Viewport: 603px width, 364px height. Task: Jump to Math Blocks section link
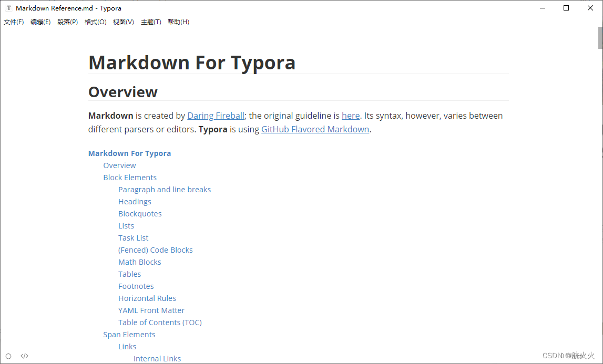pyautogui.click(x=140, y=262)
